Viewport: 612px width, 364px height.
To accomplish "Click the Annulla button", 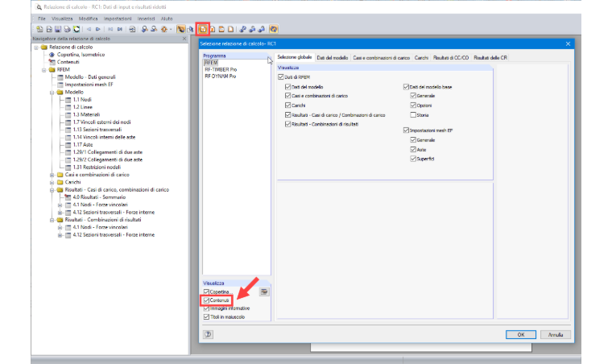I will 556,334.
